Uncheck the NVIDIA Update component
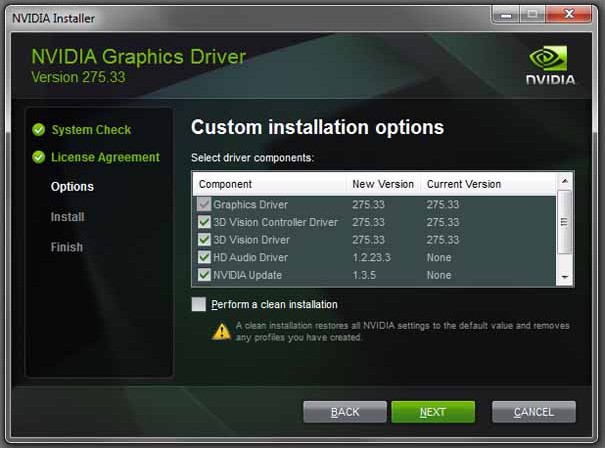 pyautogui.click(x=204, y=275)
